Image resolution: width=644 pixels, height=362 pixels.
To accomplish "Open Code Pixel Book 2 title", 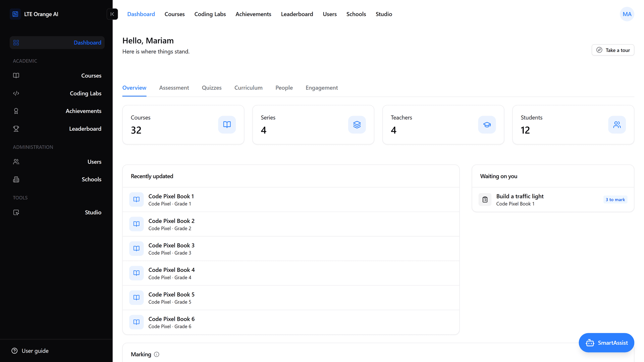I will click(x=171, y=221).
